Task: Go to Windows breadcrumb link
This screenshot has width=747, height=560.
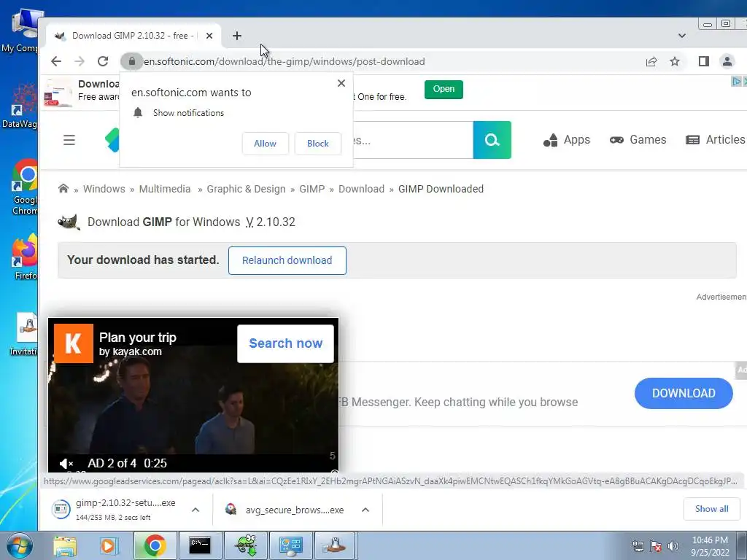Action: point(104,189)
